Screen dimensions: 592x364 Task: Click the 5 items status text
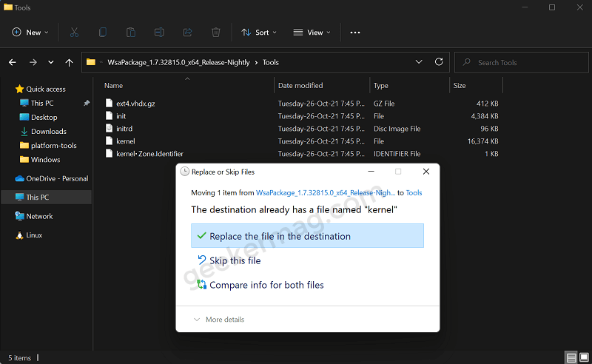20,358
